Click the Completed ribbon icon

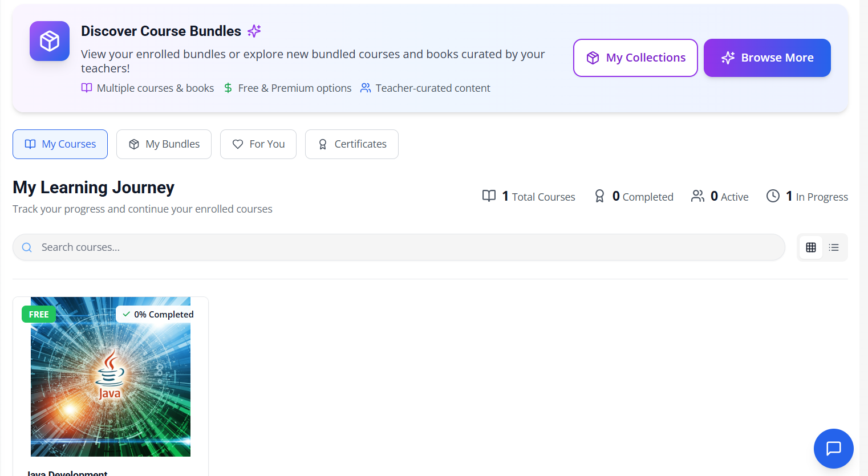(x=599, y=196)
